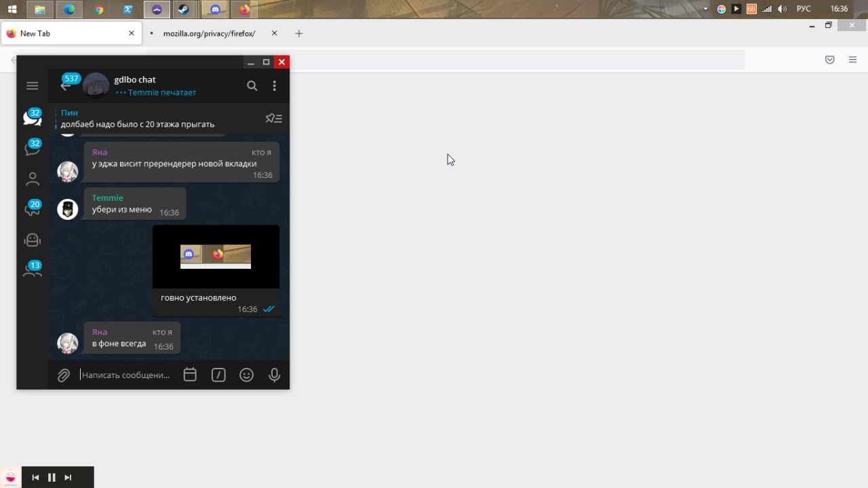Open pinned messages list icon
This screenshot has width=868, height=488.
click(x=273, y=118)
